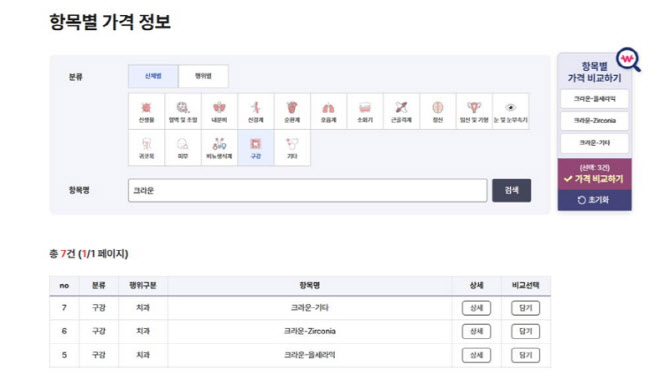Click 크라운-기타 in the compare panel
670x379 pixels.
tap(594, 143)
